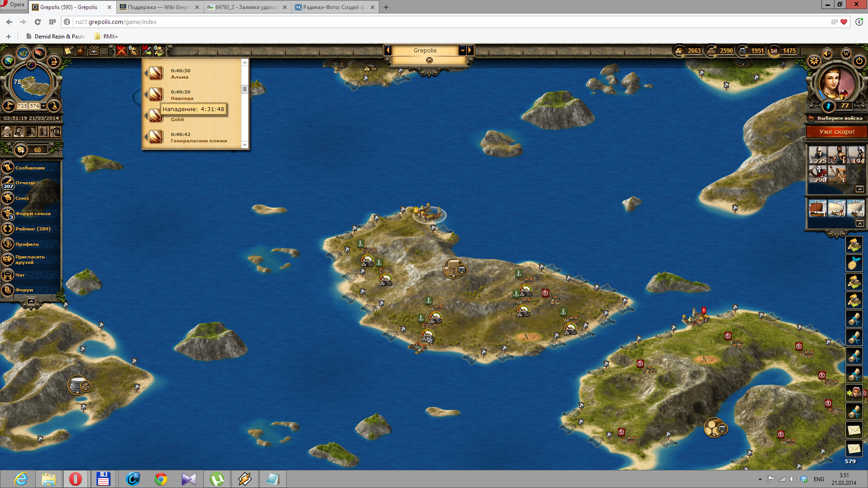Open saved coordinates dropdown arrow
Image resolution: width=868 pixels, height=488 pixels.
click(x=43, y=106)
